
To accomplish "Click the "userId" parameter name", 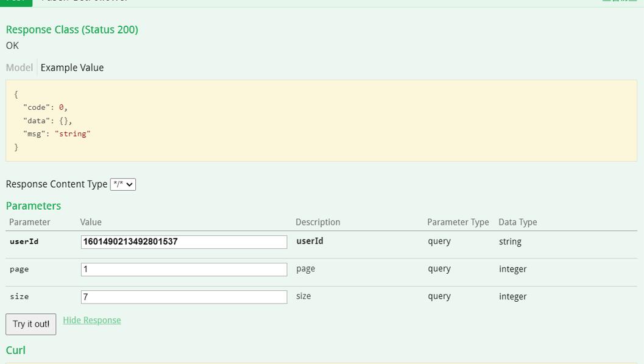I will [24, 241].
